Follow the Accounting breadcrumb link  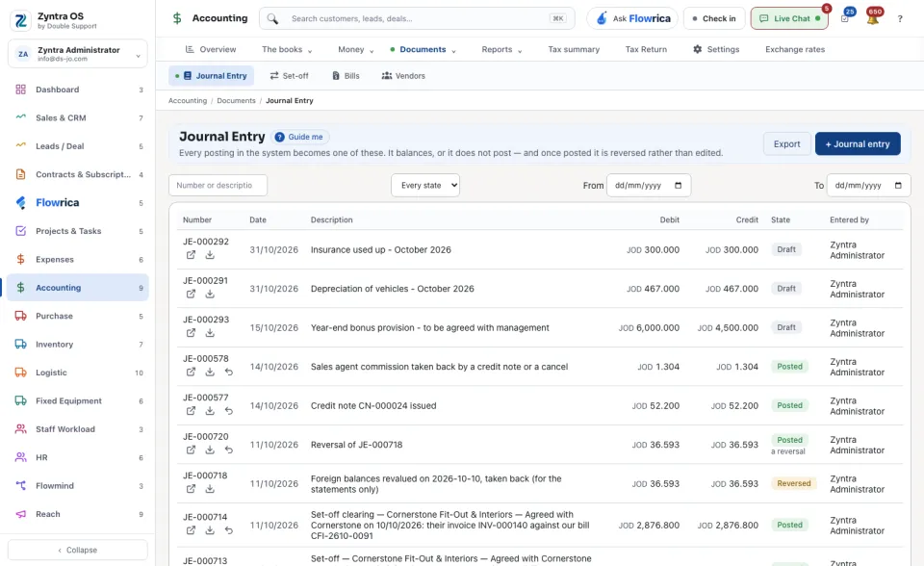pos(188,101)
